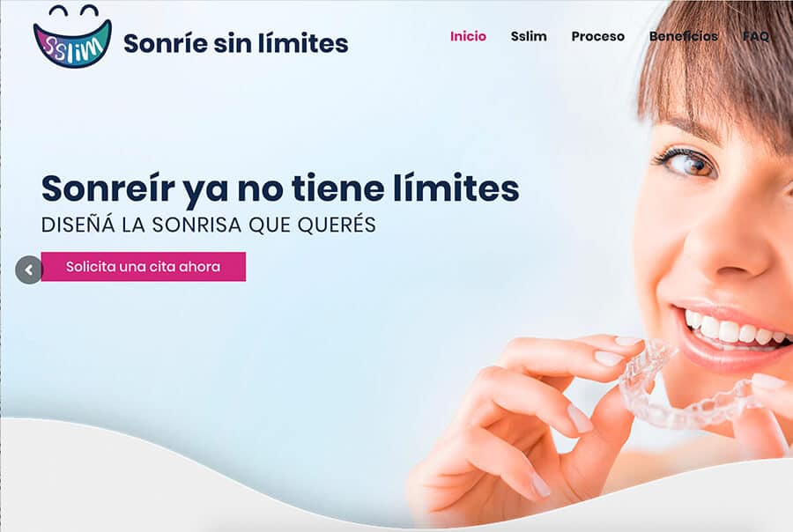Click the Sslim smiling mouth logo
The image size is (793, 532).
click(x=72, y=37)
